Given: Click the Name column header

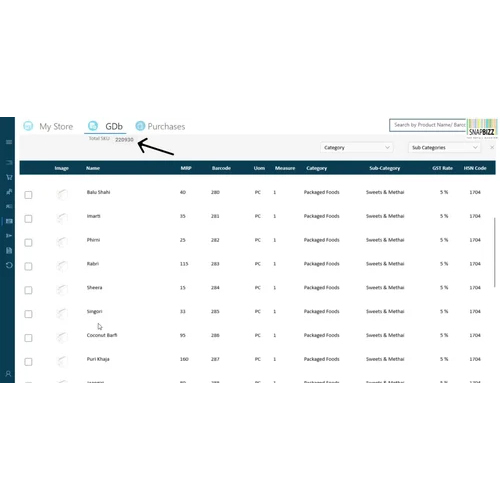Looking at the screenshot, I should pos(93,168).
